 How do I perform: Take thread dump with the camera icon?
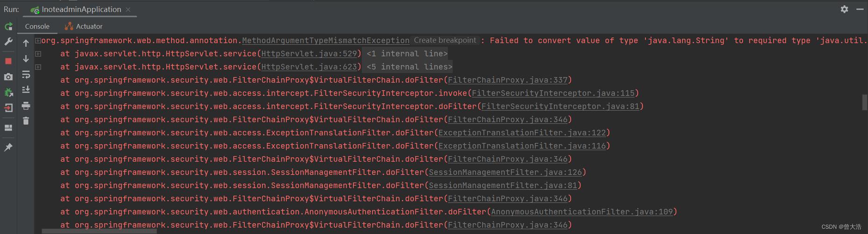click(8, 77)
